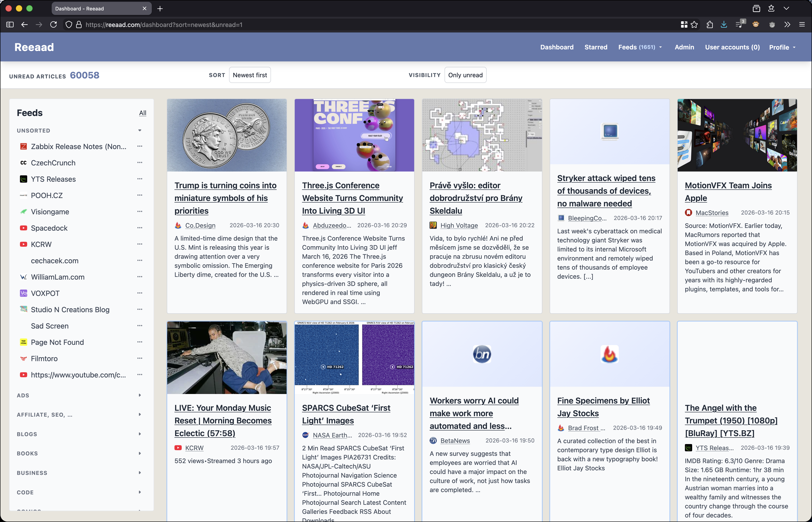This screenshot has width=812, height=522.
Task: Click the VOXPOT feed icon
Action: click(23, 293)
